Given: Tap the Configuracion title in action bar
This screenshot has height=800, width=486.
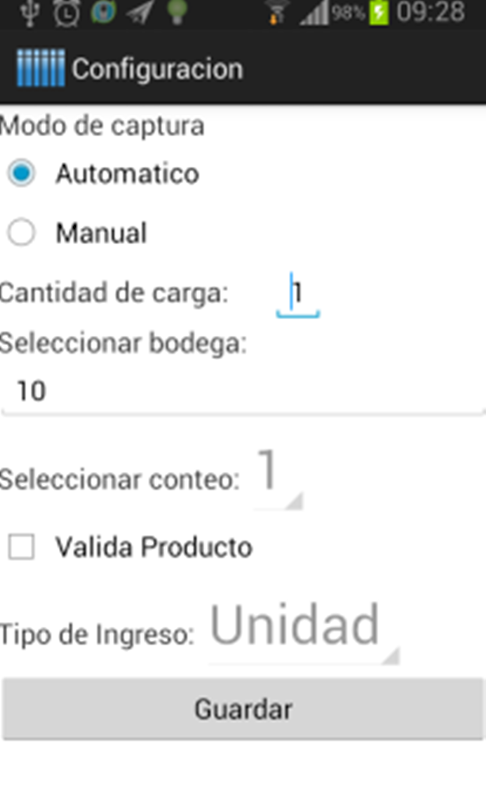Looking at the screenshot, I should (x=157, y=69).
